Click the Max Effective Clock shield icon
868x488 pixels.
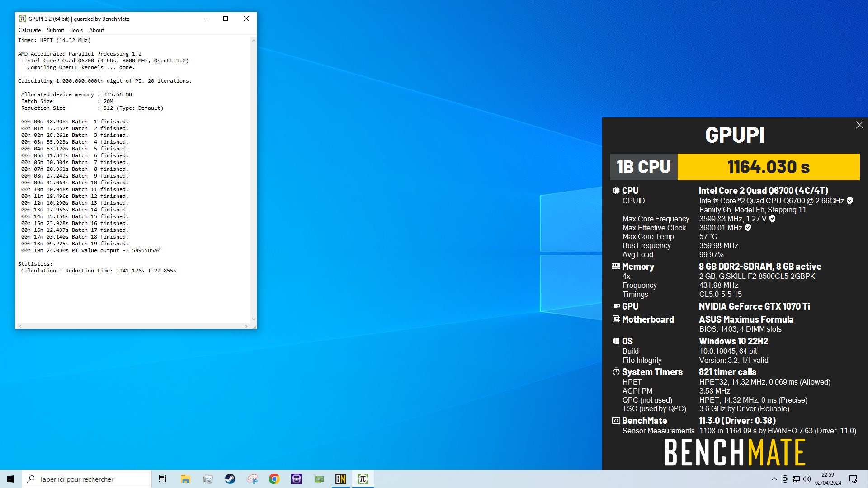(748, 228)
